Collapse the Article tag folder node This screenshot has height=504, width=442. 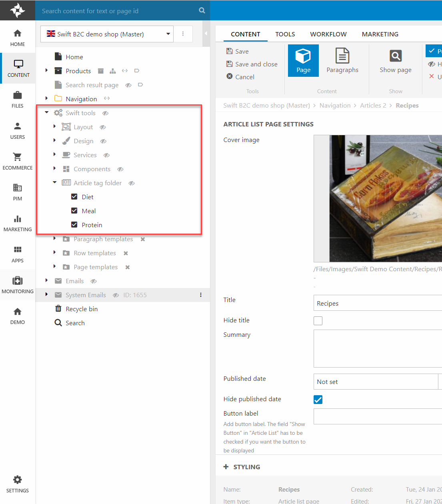point(55,182)
